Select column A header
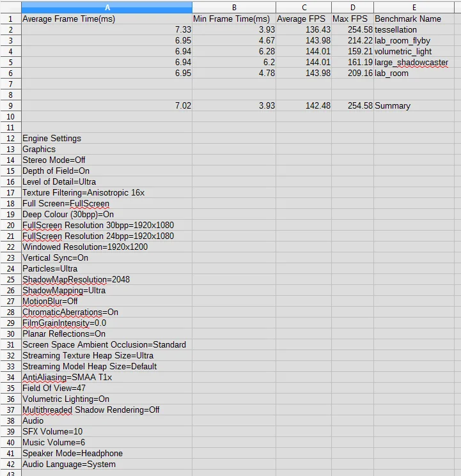461x476 pixels. point(107,8)
